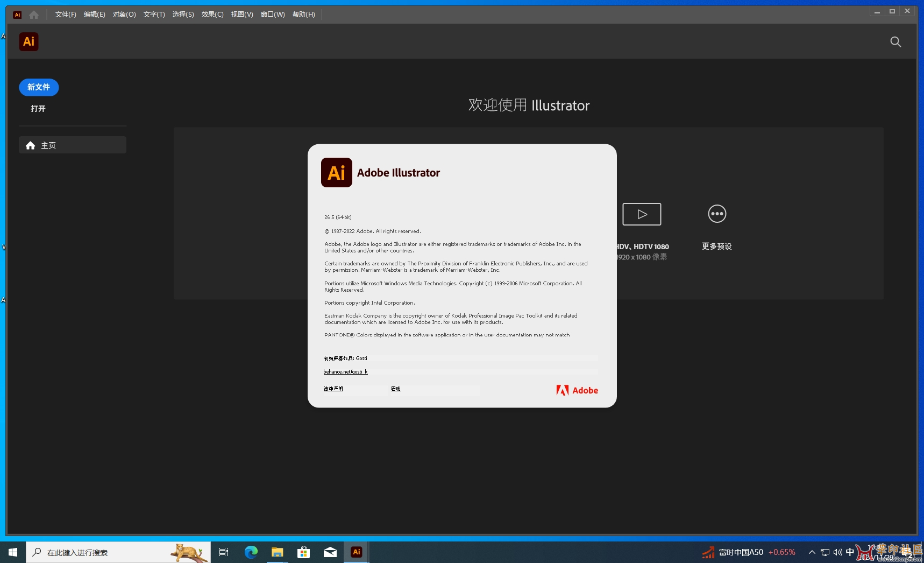
Task: Click the 中 input method indicator
Action: coord(850,552)
